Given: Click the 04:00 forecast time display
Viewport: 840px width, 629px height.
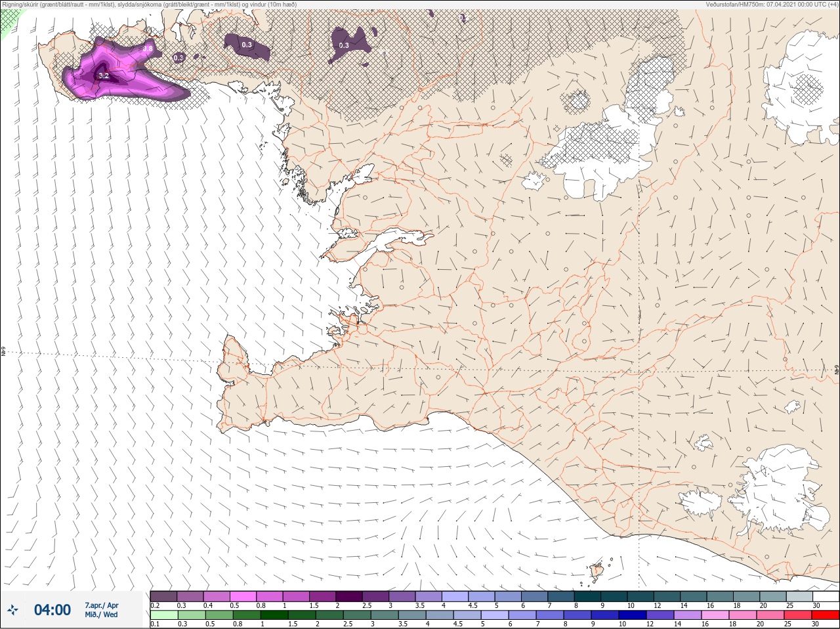Looking at the screenshot, I should click(x=52, y=610).
